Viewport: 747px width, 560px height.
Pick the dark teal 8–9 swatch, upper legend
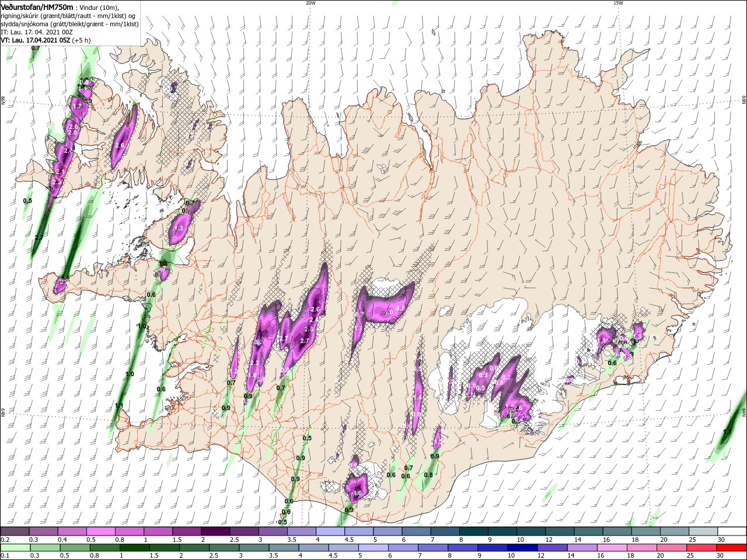tap(473, 531)
